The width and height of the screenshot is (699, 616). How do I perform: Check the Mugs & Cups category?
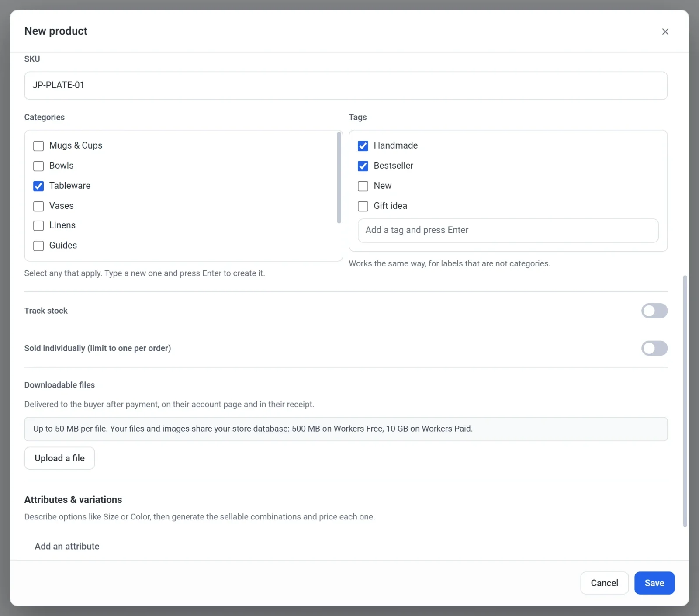pos(38,146)
